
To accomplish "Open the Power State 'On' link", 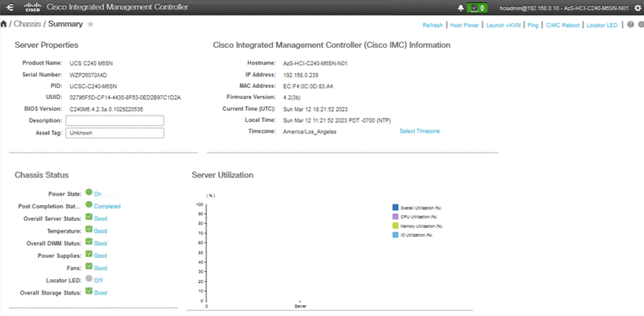I will coord(98,194).
